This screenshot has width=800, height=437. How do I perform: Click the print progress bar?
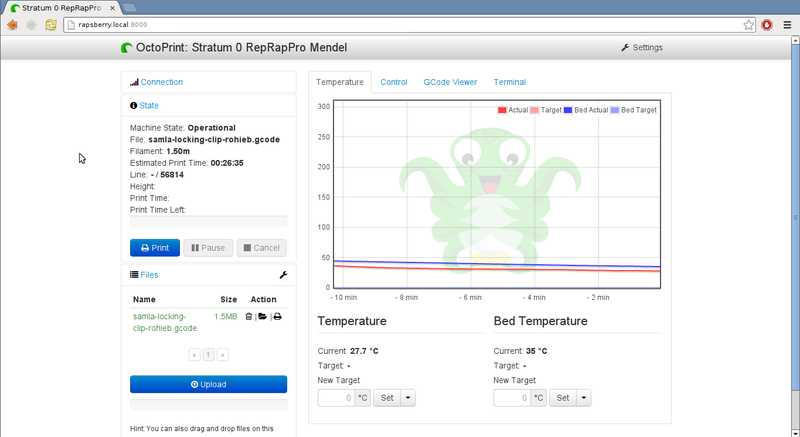pos(208,222)
